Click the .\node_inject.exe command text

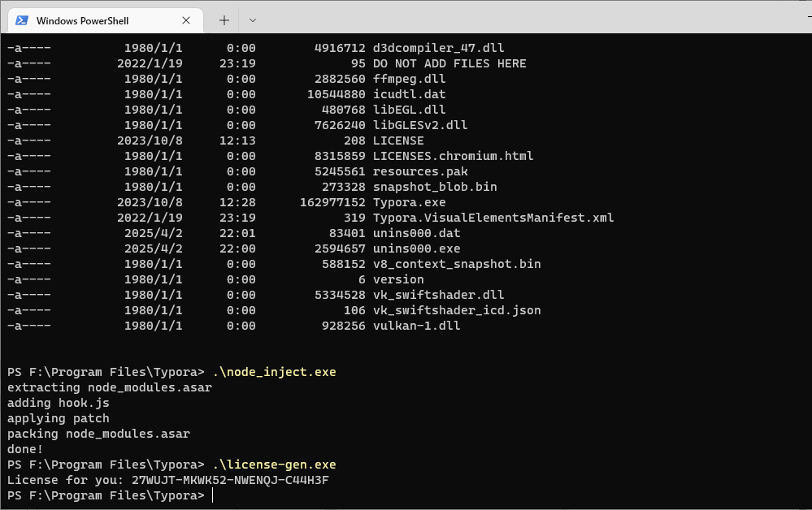(x=274, y=372)
